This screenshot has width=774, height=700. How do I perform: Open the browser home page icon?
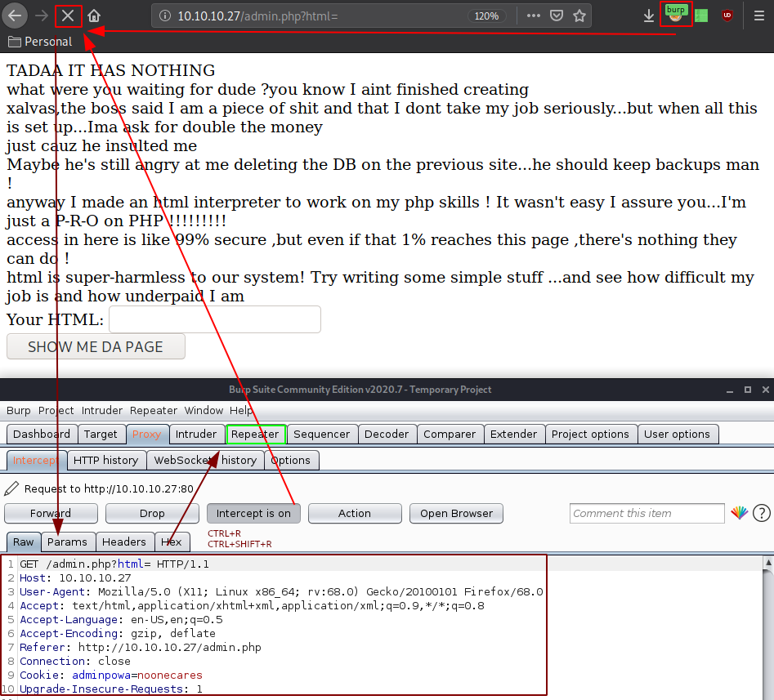[x=94, y=16]
